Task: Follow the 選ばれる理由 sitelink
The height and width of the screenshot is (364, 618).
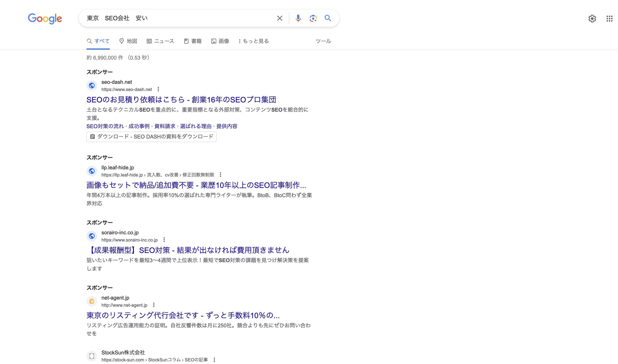Action: coord(196,126)
